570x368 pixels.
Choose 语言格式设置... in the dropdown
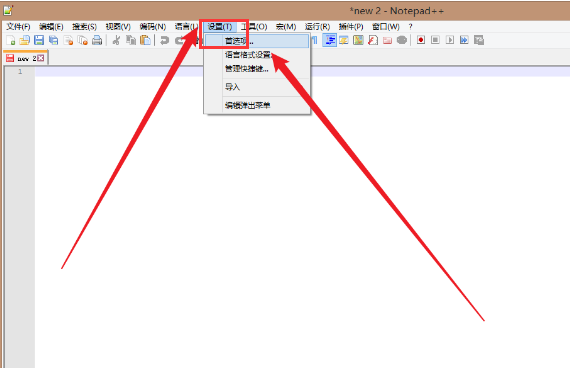click(257, 55)
